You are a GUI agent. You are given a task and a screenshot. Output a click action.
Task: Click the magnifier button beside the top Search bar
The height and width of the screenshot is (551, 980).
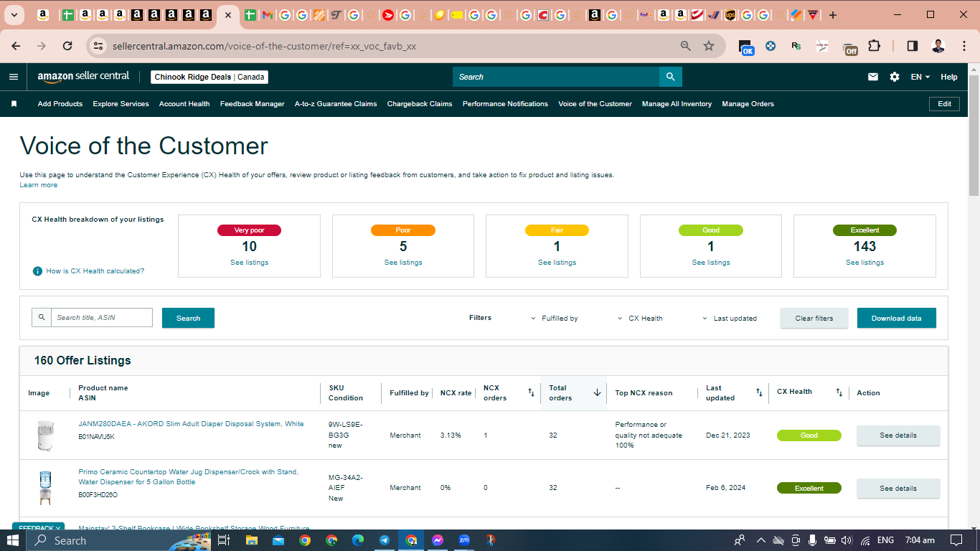[x=670, y=77]
